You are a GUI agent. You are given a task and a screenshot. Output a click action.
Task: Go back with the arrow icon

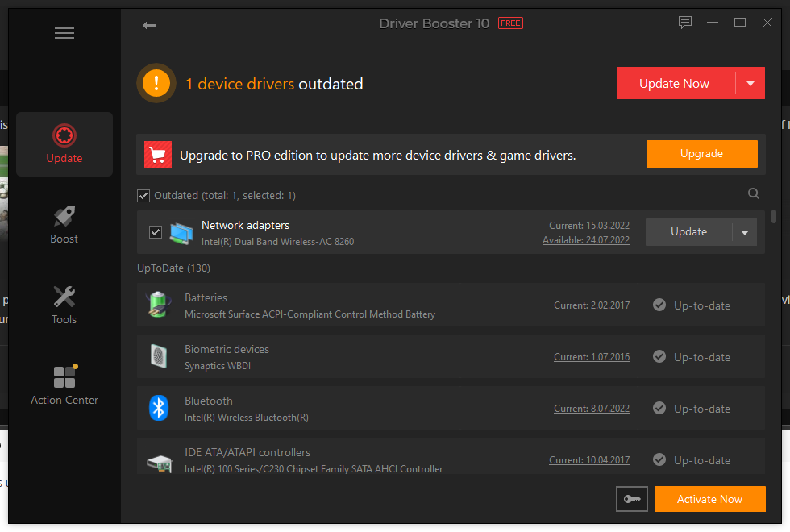(149, 25)
